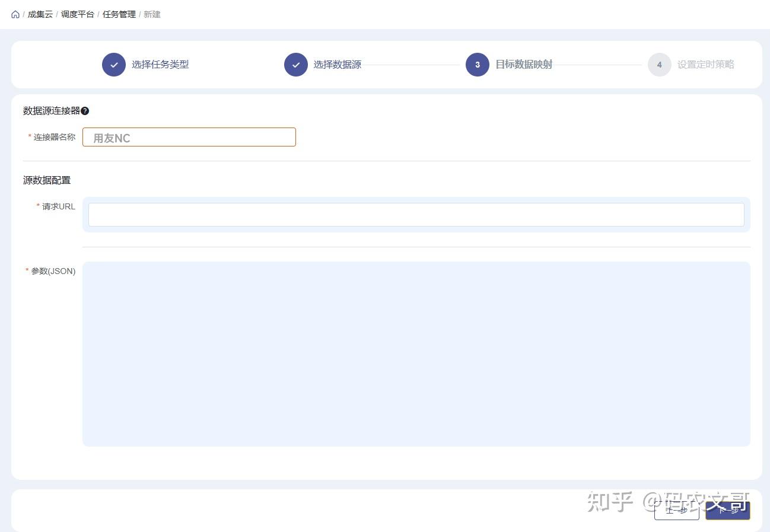The image size is (770, 532).
Task: Select the 设置定时策略 step label
Action: [x=705, y=64]
